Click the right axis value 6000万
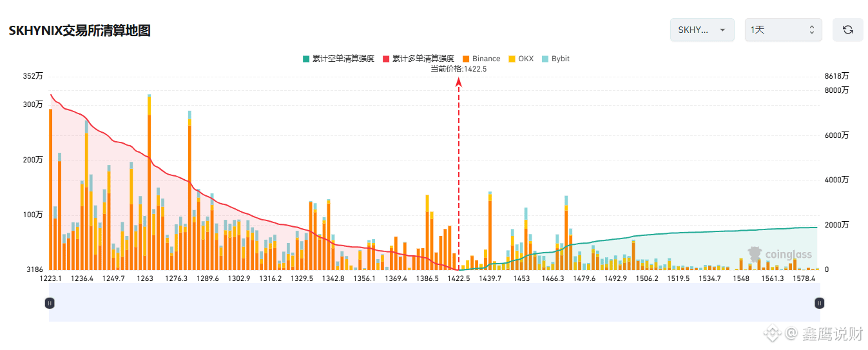 [x=837, y=135]
